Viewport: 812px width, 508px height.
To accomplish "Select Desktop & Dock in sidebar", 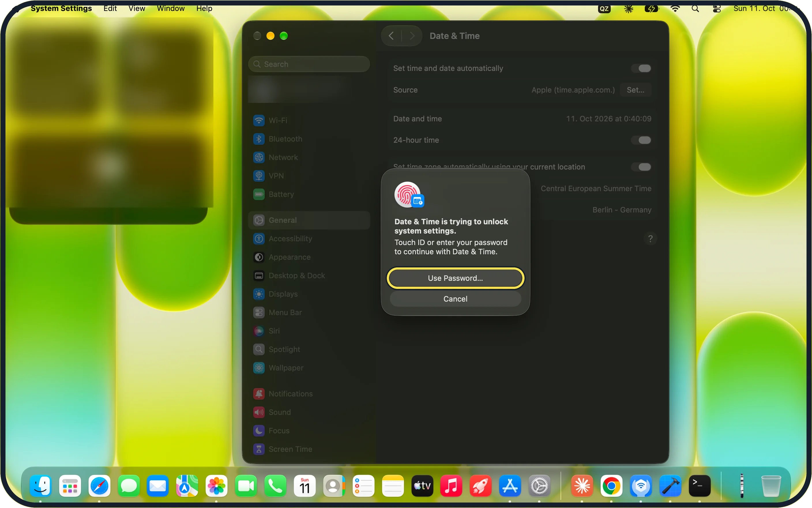I will click(309, 276).
